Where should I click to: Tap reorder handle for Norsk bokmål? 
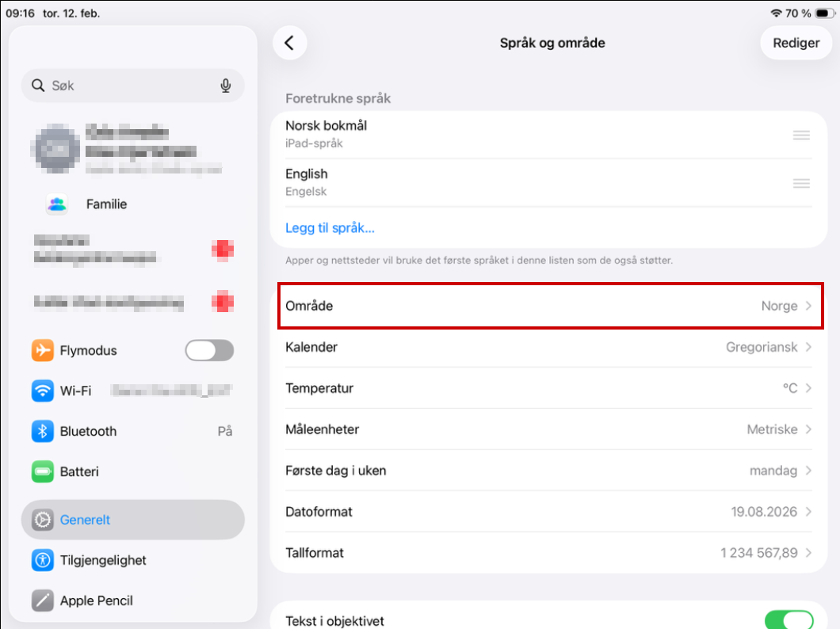(801, 135)
